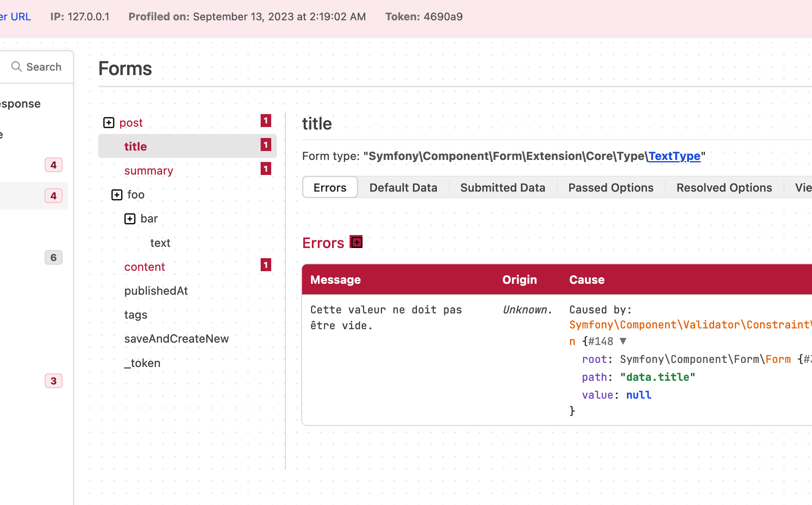Switch to the Passed Options tab

611,187
